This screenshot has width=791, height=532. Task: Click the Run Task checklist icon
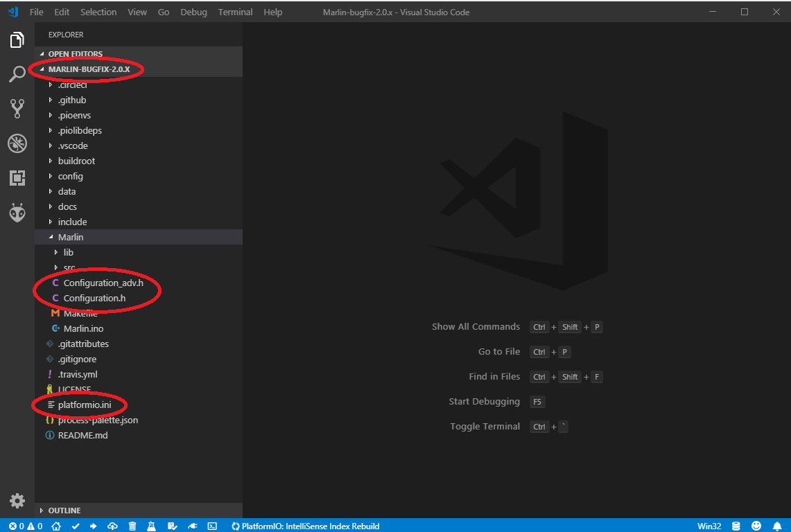[172, 526]
